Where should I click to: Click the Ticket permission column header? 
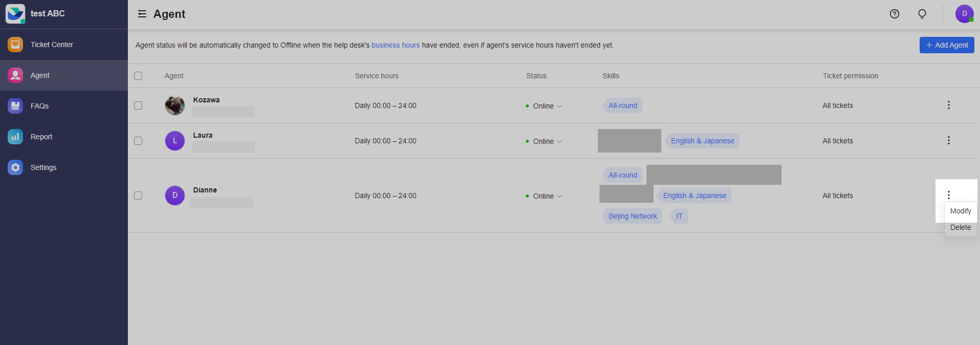850,76
